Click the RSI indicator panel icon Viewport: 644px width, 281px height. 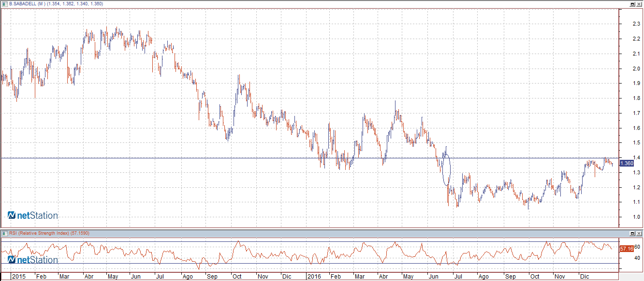pos(5,233)
